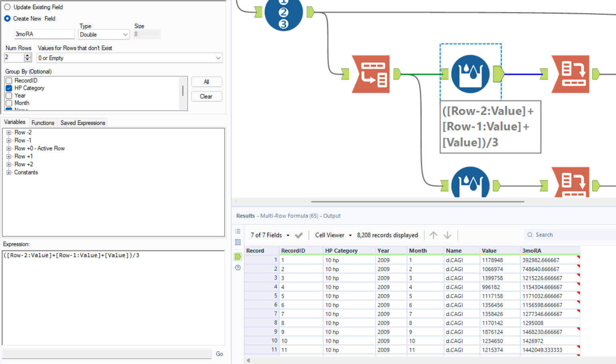Open Values for Rows that don't Exist dropdown
This screenshot has width=616, height=364.
point(129,58)
